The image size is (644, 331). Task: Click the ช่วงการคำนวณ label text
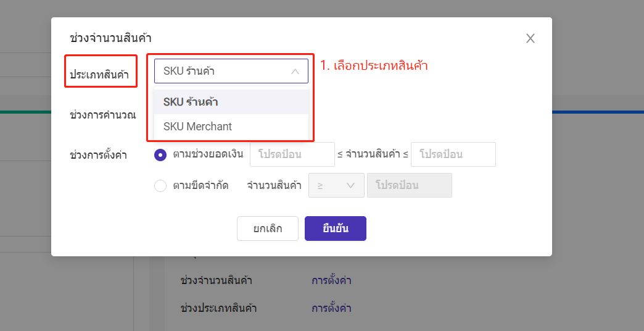click(102, 115)
